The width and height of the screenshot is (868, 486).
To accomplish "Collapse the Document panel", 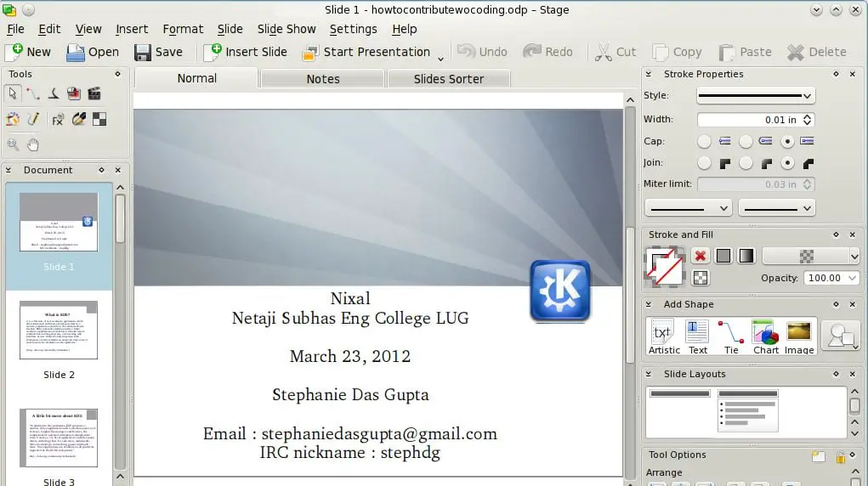I will (x=9, y=170).
